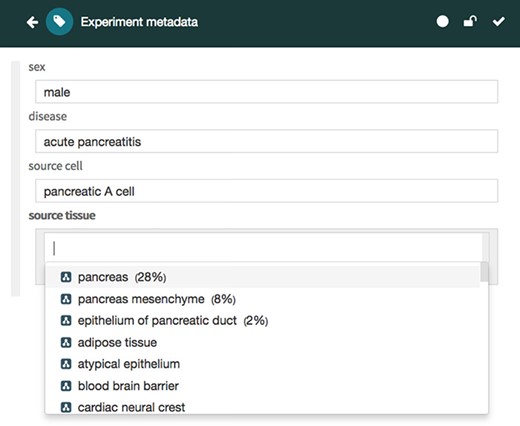Click ontology icon next to pancreas mesenchyme
This screenshot has height=426, width=520.
(x=66, y=299)
